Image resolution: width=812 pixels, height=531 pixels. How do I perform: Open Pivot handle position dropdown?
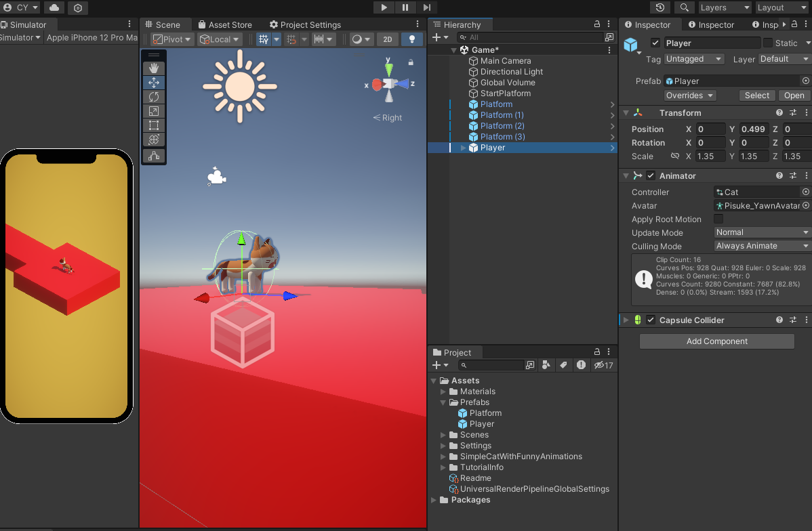172,39
